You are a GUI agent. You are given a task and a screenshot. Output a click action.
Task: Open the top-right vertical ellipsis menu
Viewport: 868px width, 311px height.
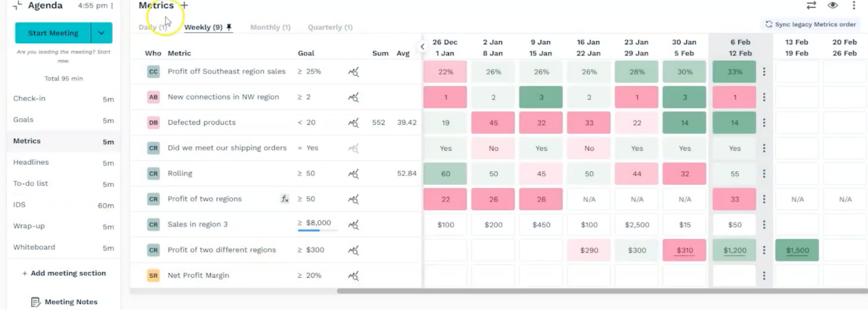[x=854, y=5]
